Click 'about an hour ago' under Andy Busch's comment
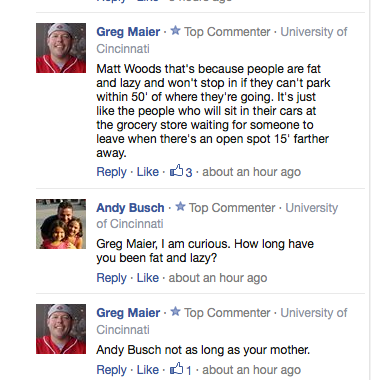371x380 pixels. [x=218, y=278]
